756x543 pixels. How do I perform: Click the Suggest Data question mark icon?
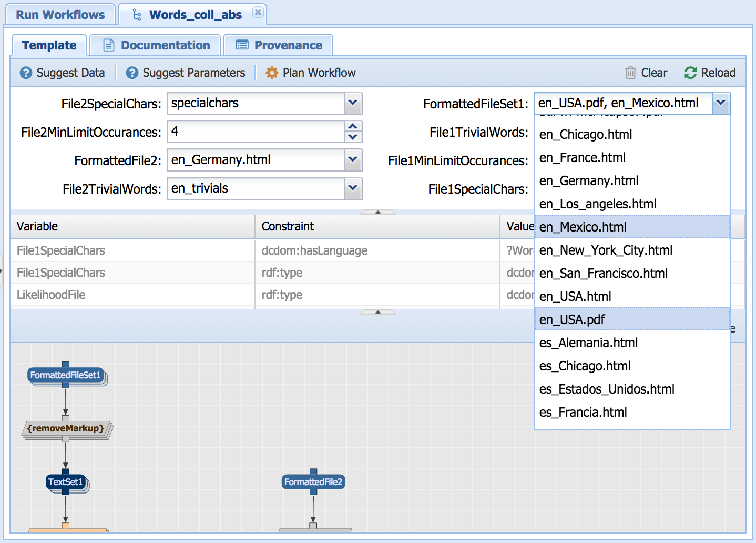coord(26,73)
